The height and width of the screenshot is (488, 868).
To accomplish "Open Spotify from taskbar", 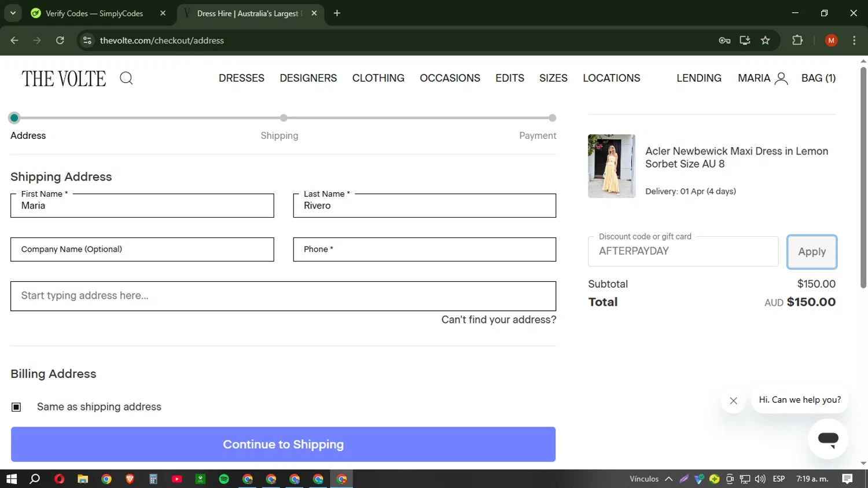I will [224, 479].
